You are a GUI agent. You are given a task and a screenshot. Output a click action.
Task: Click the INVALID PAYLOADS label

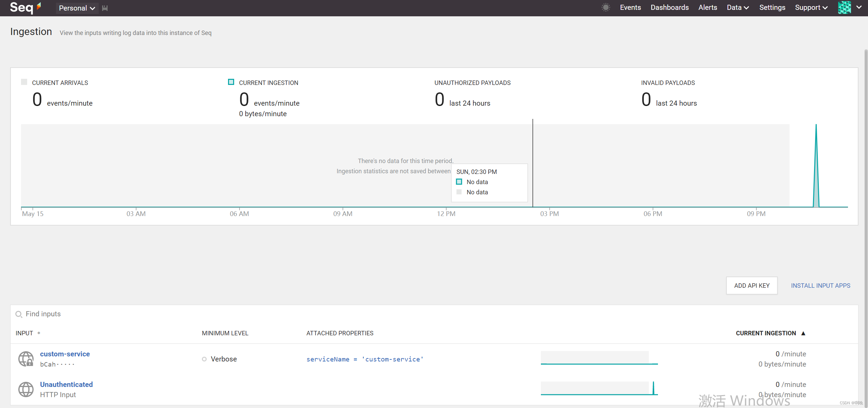[668, 83]
